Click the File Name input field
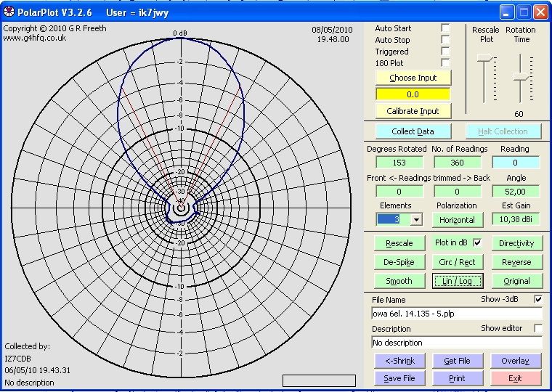Image resolution: width=552 pixels, height=392 pixels. (457, 314)
